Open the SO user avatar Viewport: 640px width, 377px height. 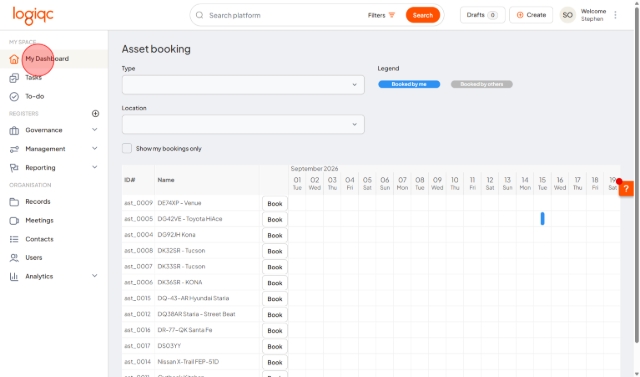(567, 15)
